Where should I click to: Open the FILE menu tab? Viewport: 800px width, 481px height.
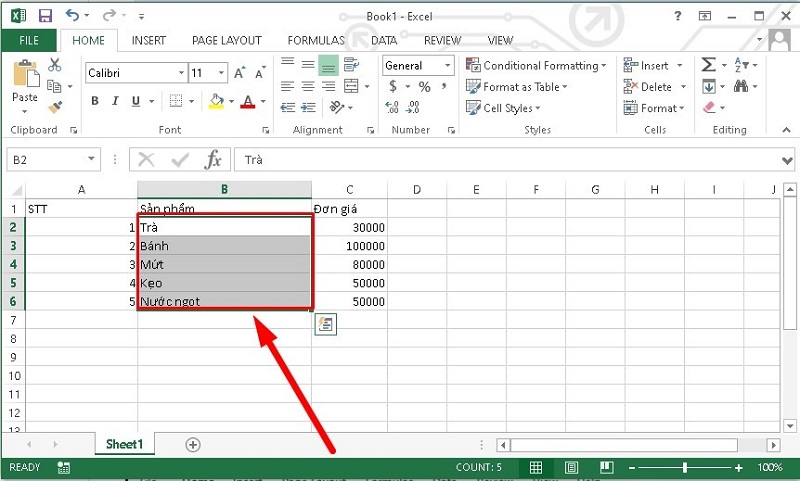click(x=29, y=41)
